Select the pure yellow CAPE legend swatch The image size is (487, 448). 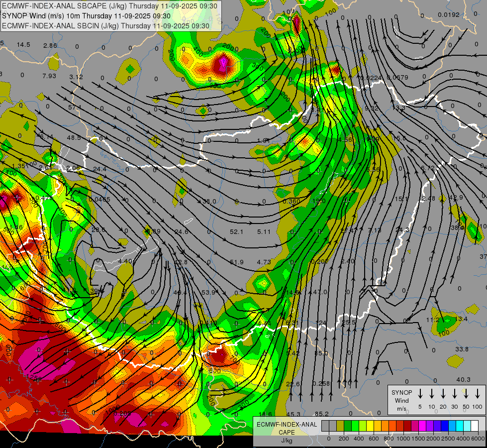pyautogui.click(x=370, y=426)
